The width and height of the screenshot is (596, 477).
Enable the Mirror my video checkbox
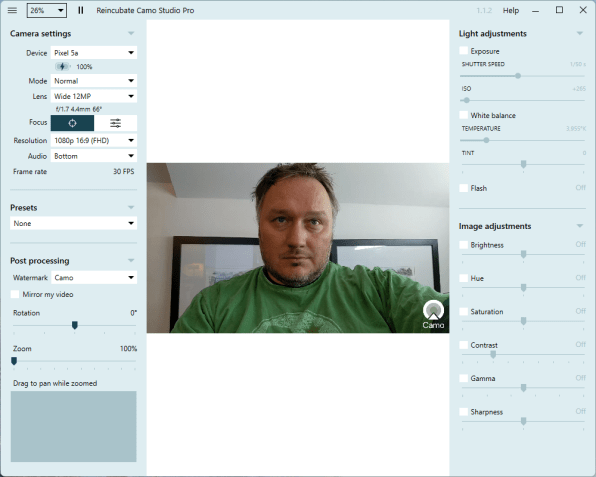point(15,295)
